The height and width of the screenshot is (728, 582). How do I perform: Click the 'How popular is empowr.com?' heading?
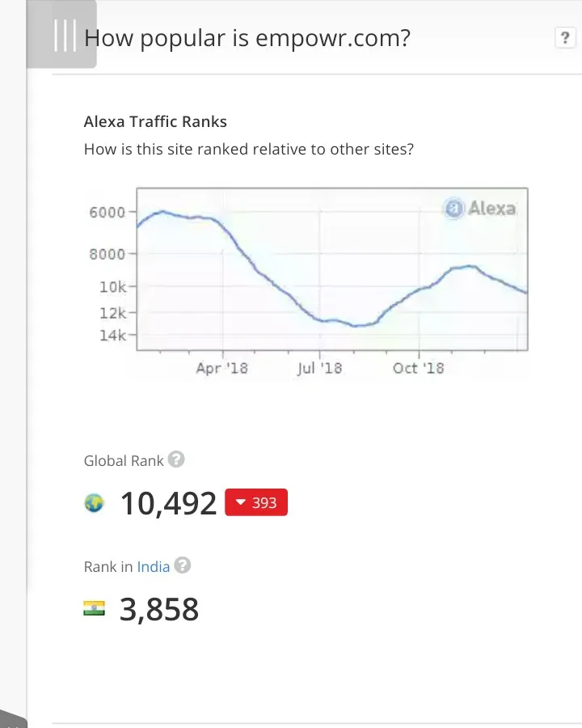pos(247,37)
